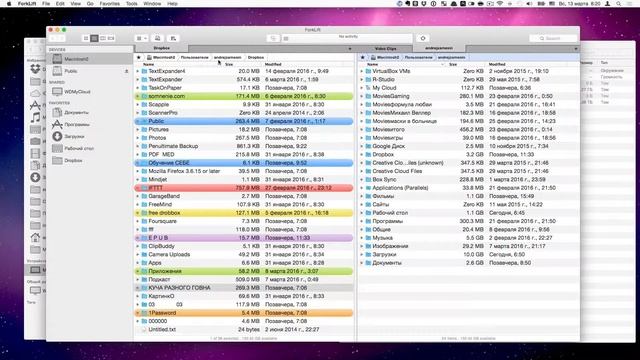Open Загрузки favorite in sidebar
This screenshot has width=640, height=360.
[89, 136]
